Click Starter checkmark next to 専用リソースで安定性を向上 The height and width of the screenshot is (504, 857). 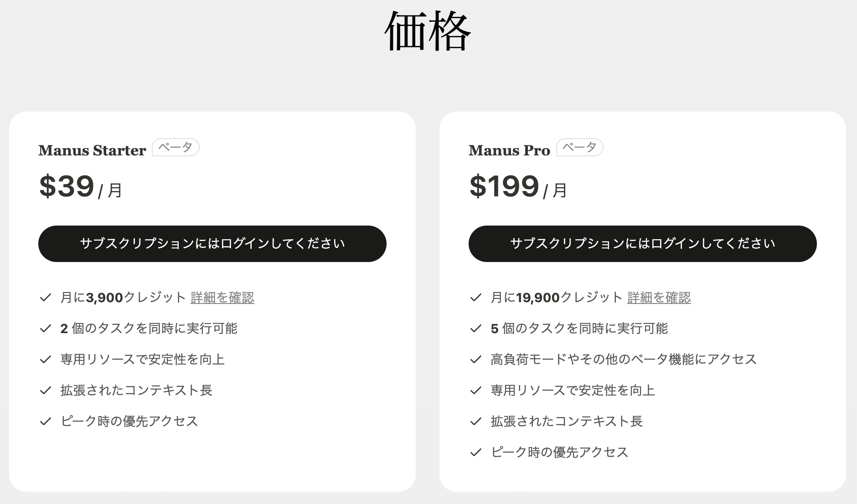(46, 360)
